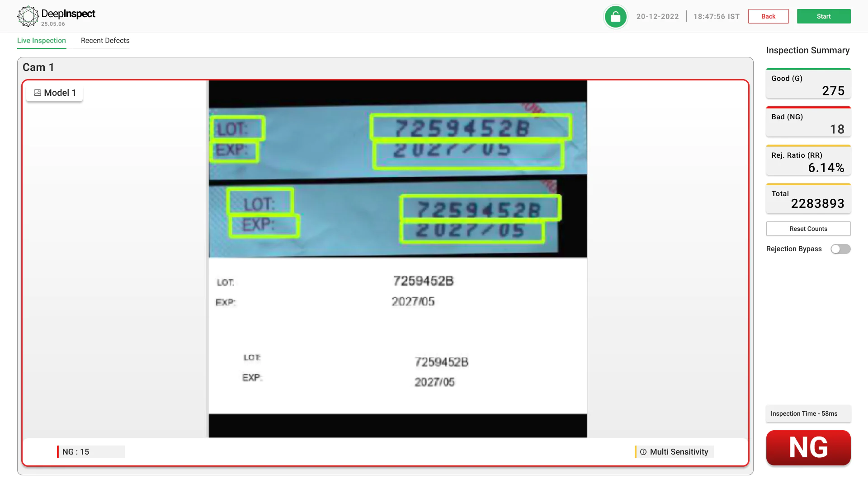Click the Back button
This screenshot has height=488, width=868.
tap(768, 16)
